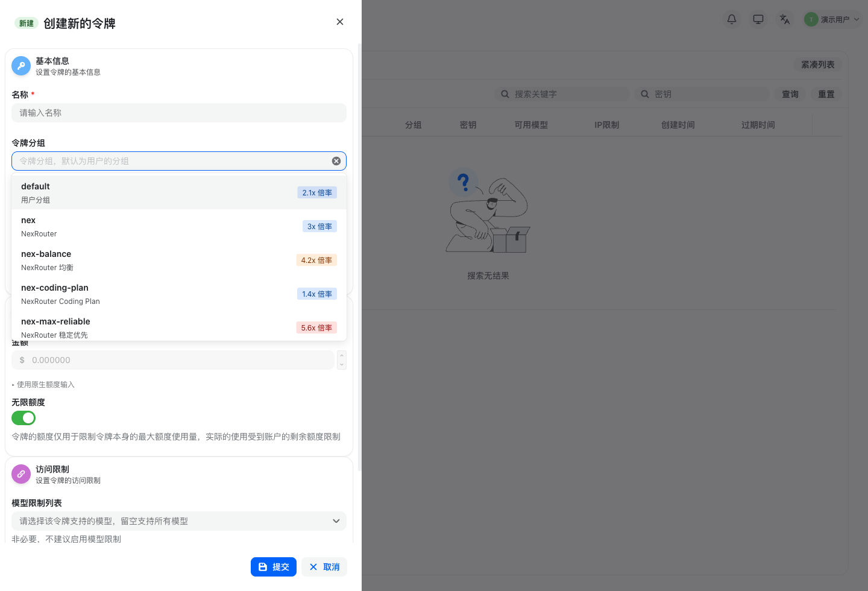Click the panel's vertical scrollbar

(360, 256)
